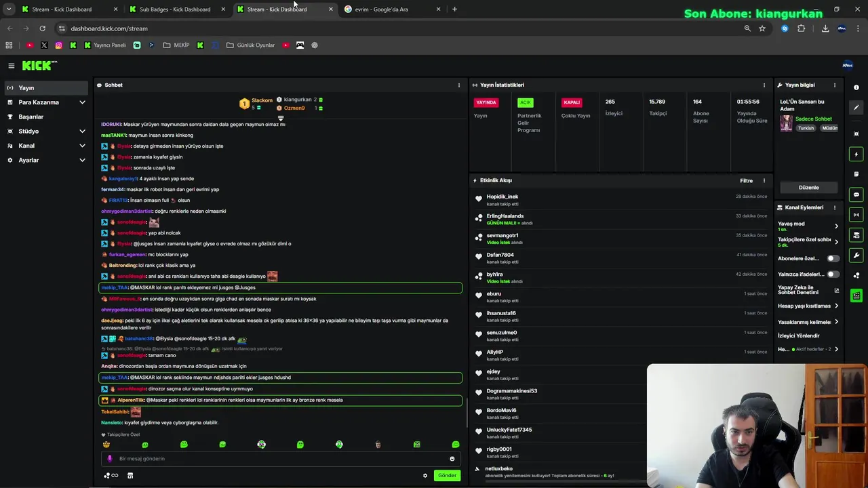Screen dimensions: 868x488
Task: Open Kanal Eylemleri three-dot menu
Action: point(835,207)
